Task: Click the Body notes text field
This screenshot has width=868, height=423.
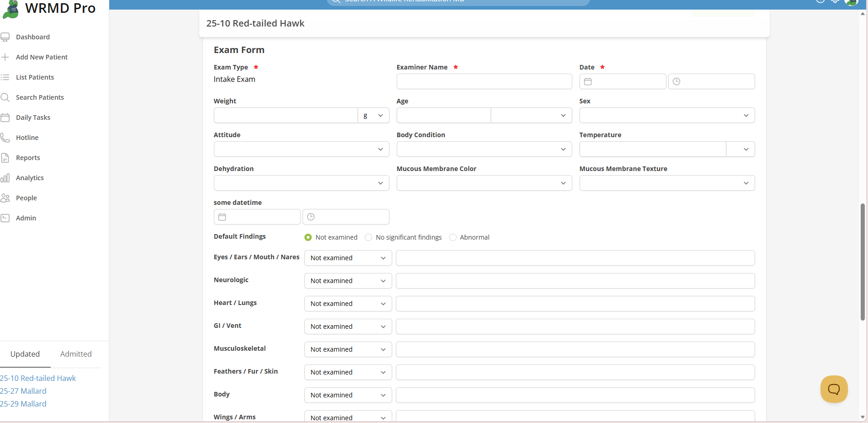Action: click(x=575, y=395)
